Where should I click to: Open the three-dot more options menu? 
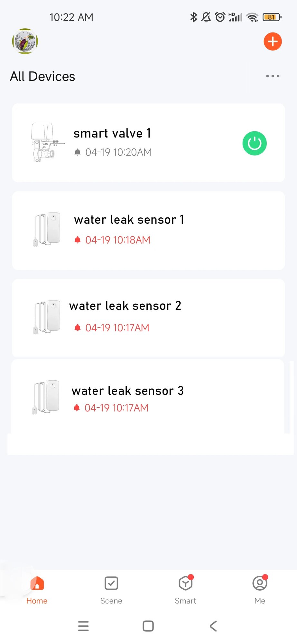tap(273, 76)
